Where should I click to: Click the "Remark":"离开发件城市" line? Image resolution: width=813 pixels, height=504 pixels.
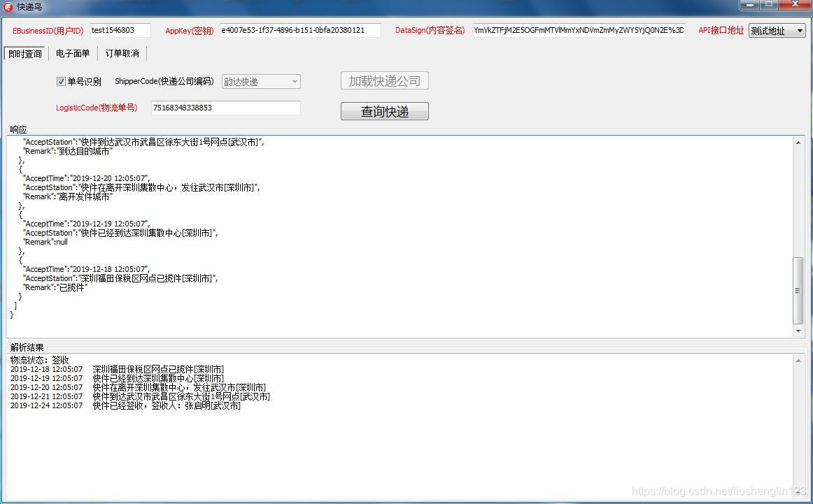pos(67,197)
